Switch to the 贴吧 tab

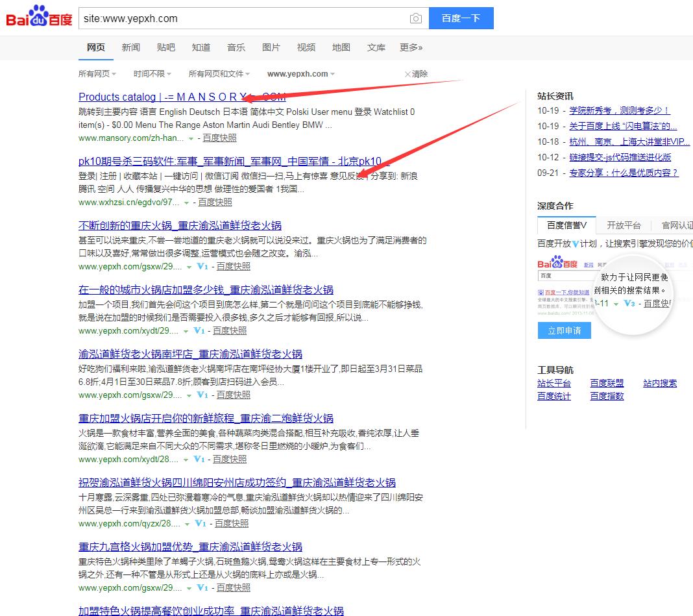[x=165, y=47]
